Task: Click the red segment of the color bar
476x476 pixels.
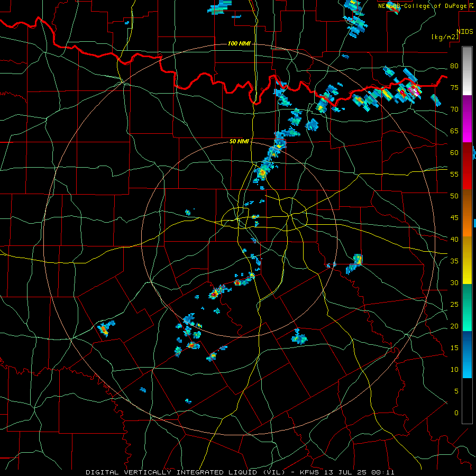Action: point(467,166)
